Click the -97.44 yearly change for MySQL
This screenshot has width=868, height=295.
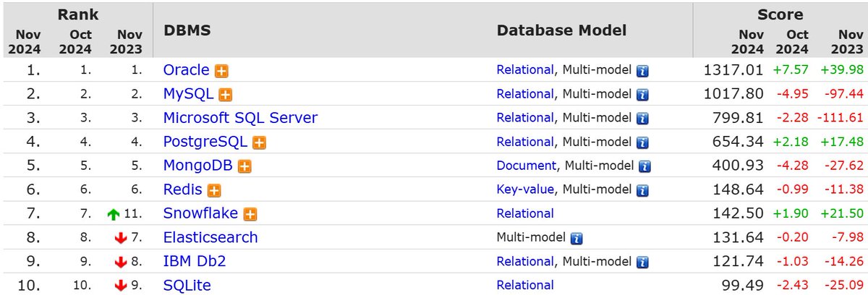click(844, 95)
